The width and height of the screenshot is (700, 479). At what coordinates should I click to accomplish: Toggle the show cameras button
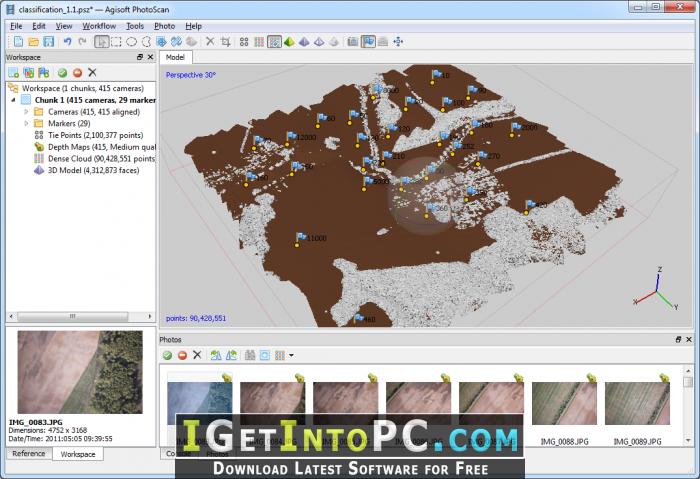tap(353, 42)
